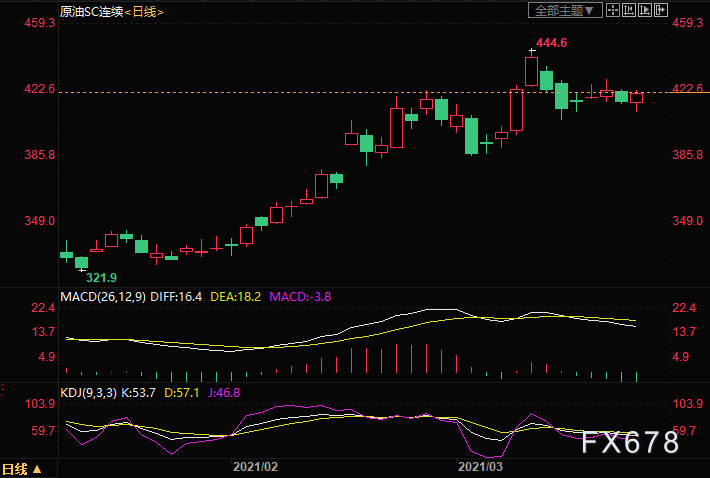Click the panel export arrow icon
Screen dimensions: 710x478
pos(661,10)
